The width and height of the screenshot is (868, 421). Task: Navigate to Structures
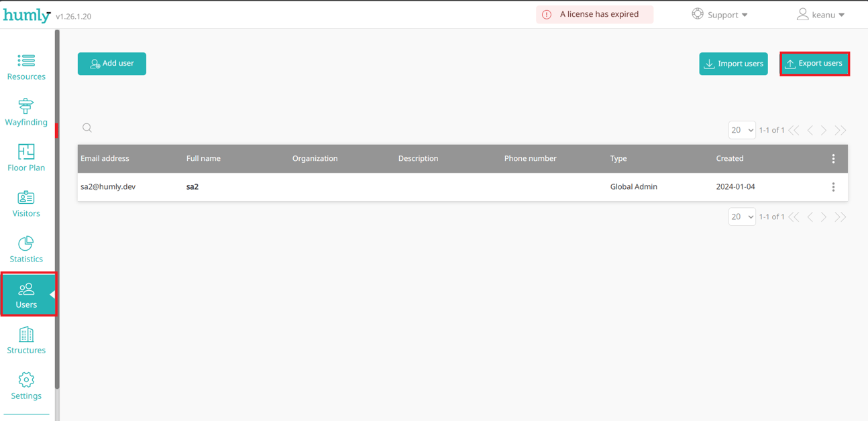(x=26, y=341)
